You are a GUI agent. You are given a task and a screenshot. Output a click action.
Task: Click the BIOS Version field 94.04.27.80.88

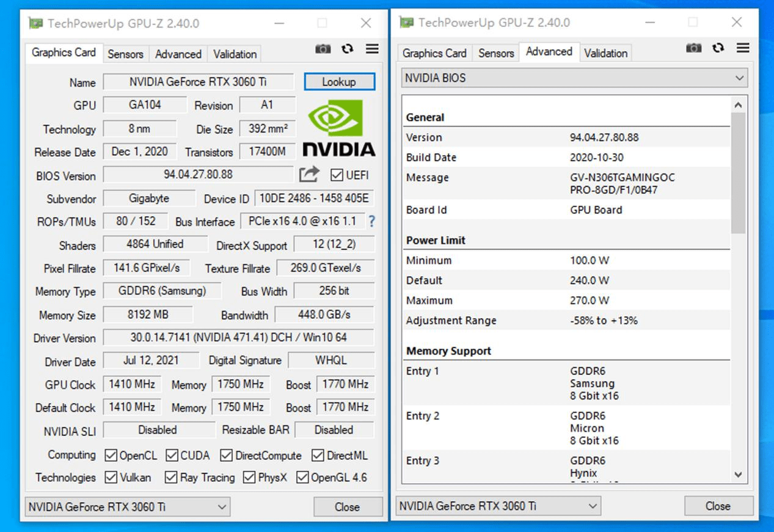click(199, 175)
